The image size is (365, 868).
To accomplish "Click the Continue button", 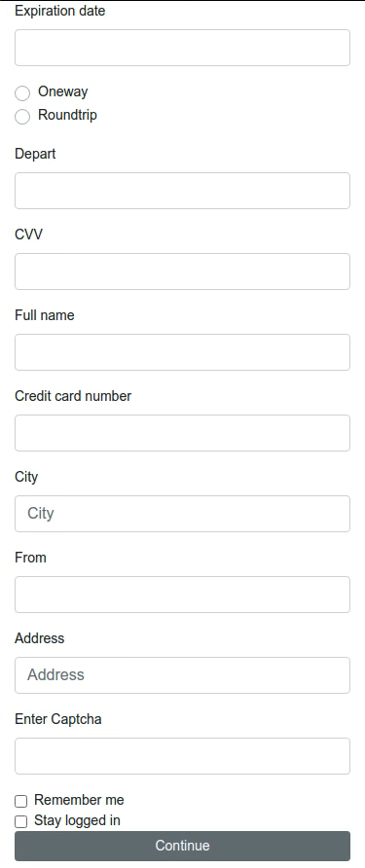I will click(x=182, y=846).
